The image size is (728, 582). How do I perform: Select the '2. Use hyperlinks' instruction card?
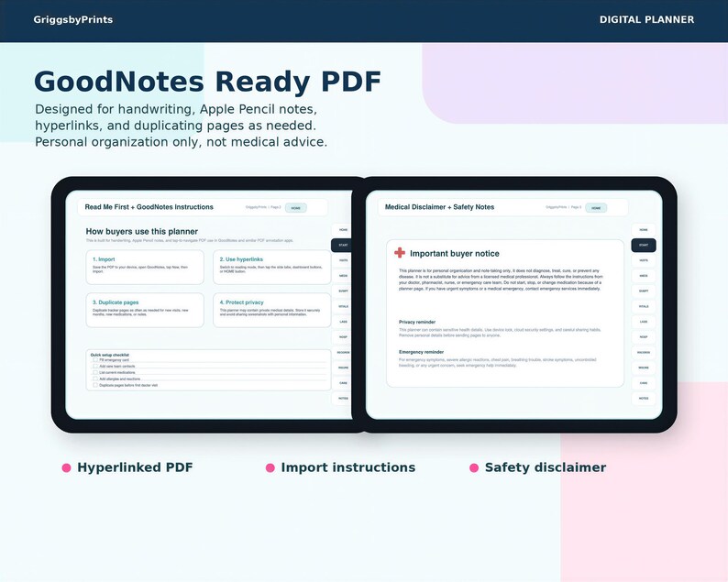(x=272, y=268)
